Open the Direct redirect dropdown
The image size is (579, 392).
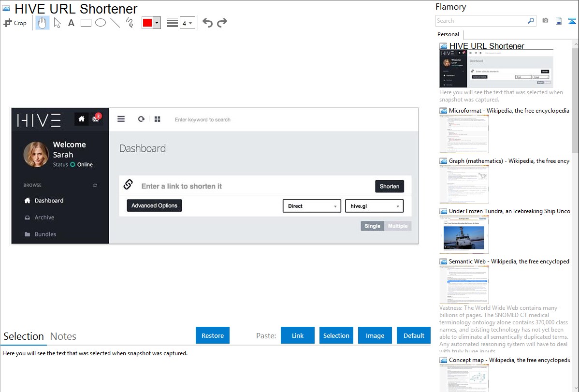[312, 206]
